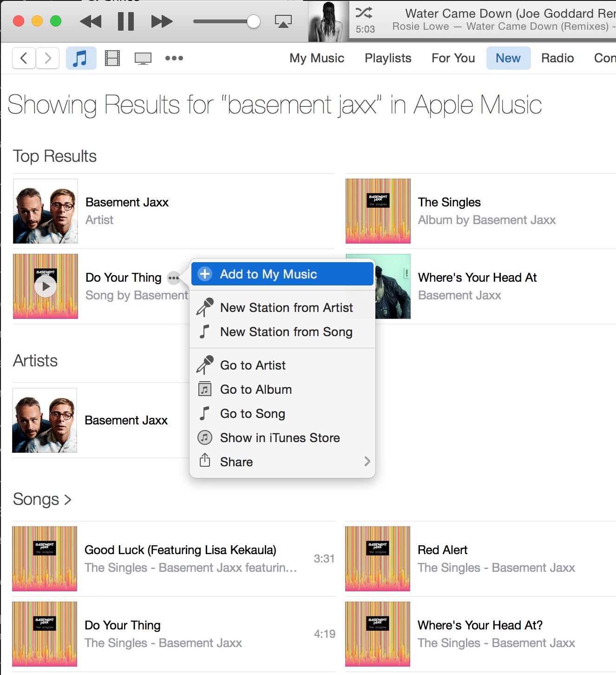The height and width of the screenshot is (675, 616).
Task: Choose Show in iTunes Store
Action: [282, 438]
